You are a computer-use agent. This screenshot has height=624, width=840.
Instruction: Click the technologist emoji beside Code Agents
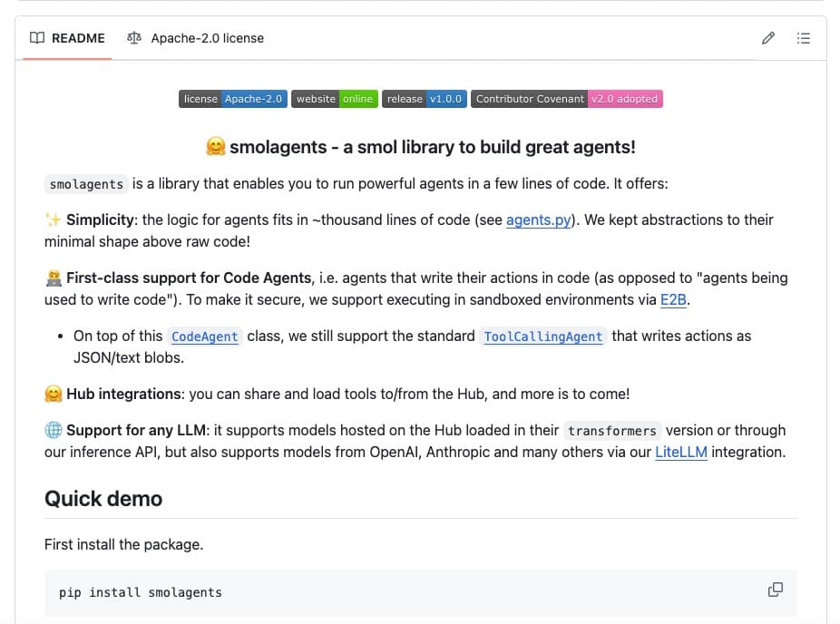[x=54, y=278]
